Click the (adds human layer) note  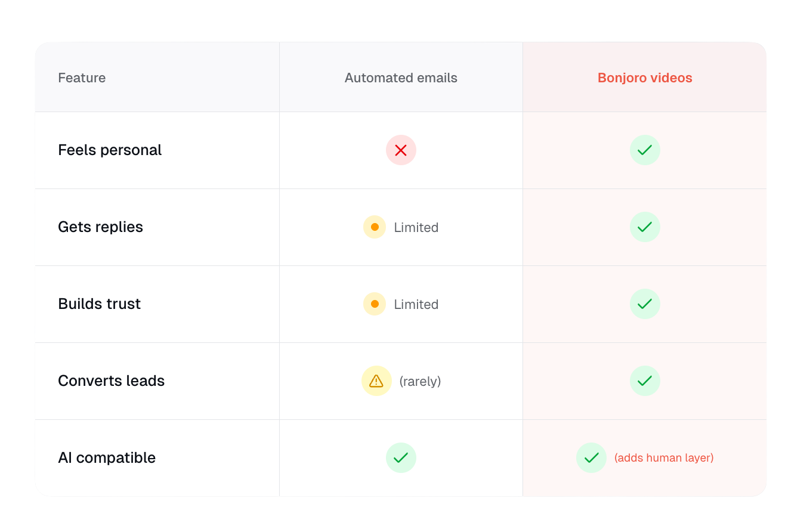[664, 458]
